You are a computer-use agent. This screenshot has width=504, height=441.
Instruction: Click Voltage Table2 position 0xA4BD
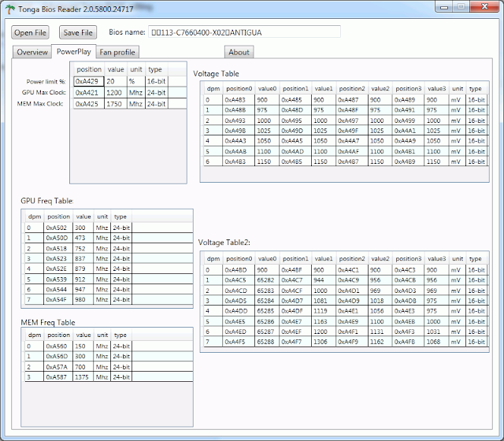point(239,270)
